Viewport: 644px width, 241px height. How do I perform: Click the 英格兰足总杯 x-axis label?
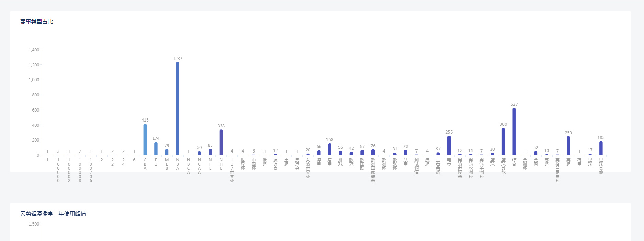(557, 170)
